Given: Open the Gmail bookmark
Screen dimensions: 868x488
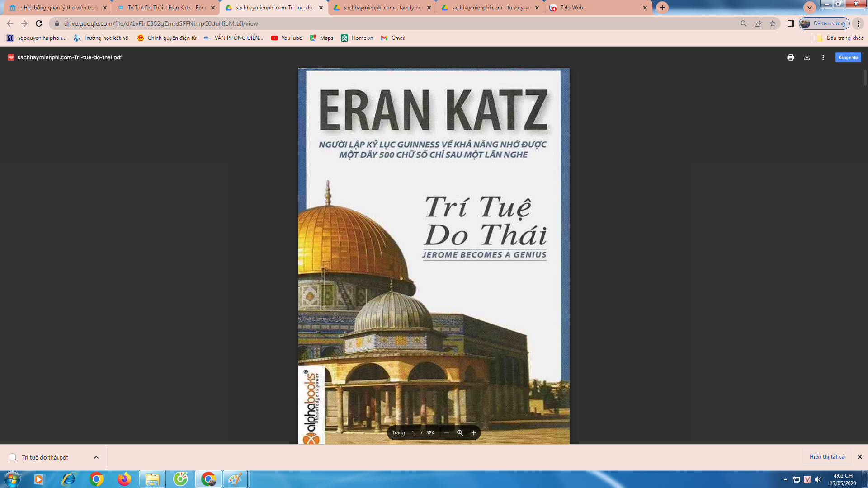Looking at the screenshot, I should pos(393,38).
